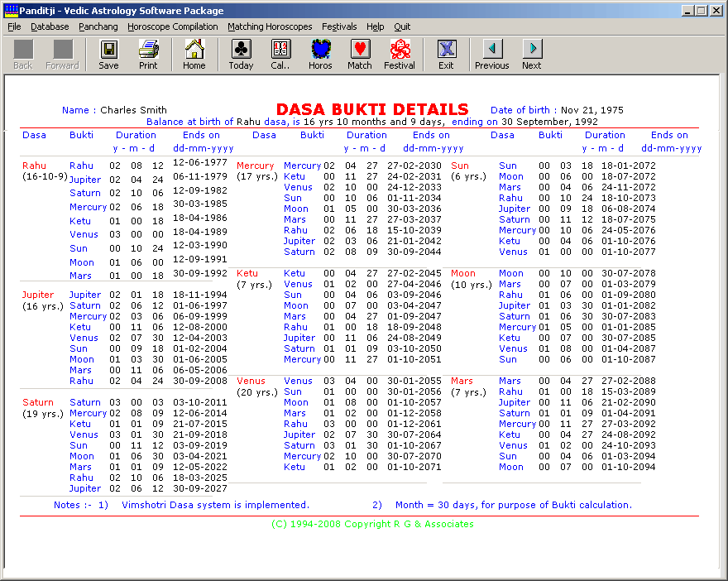Click end date 12-06-1977
This screenshot has width=728, height=581.
tap(200, 162)
